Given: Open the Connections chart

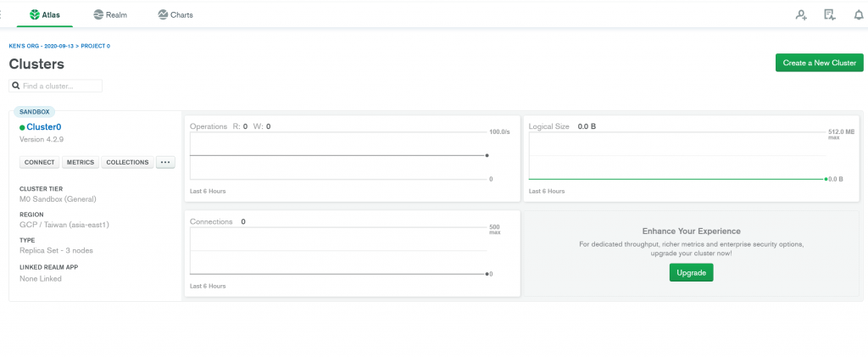Looking at the screenshot, I should coord(352,254).
